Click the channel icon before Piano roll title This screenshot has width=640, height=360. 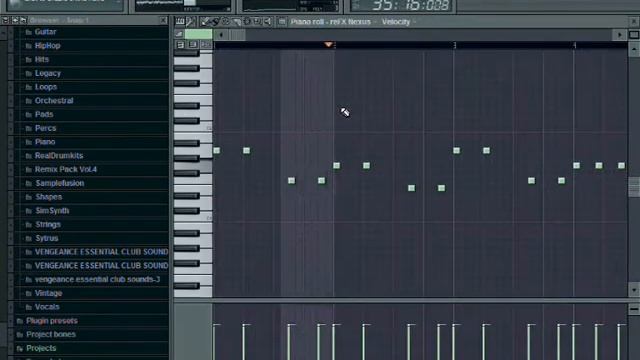point(282,22)
